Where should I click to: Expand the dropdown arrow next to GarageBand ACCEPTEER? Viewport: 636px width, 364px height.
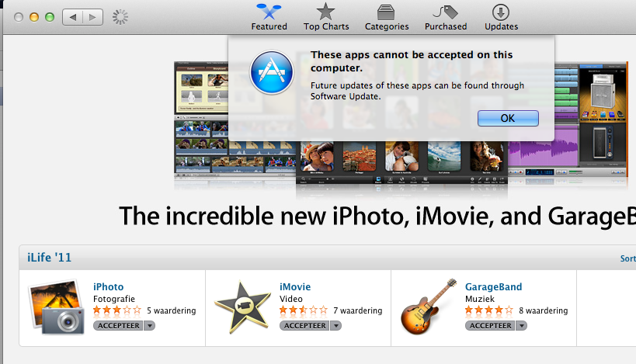(x=522, y=325)
